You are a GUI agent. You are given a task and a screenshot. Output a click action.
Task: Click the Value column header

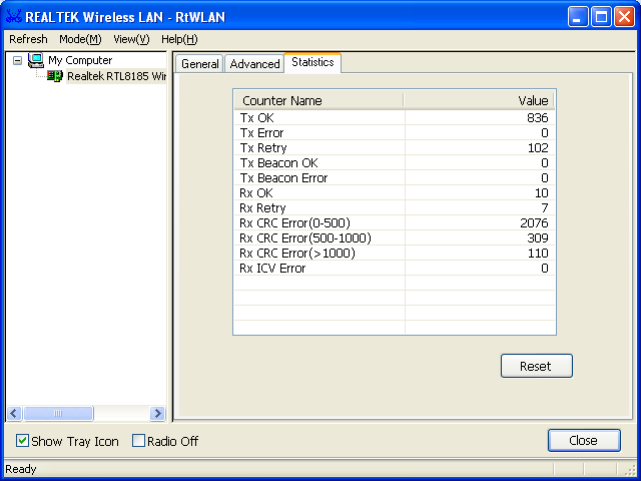click(479, 101)
